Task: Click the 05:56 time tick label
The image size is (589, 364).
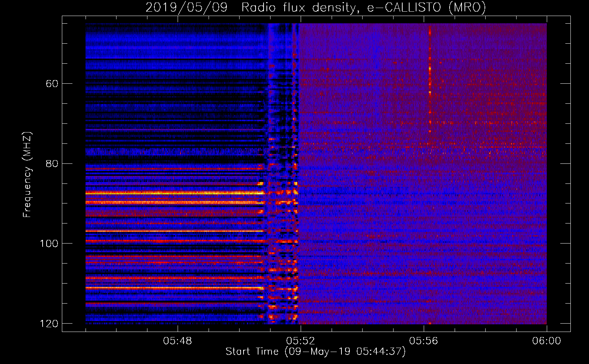Action: click(424, 341)
